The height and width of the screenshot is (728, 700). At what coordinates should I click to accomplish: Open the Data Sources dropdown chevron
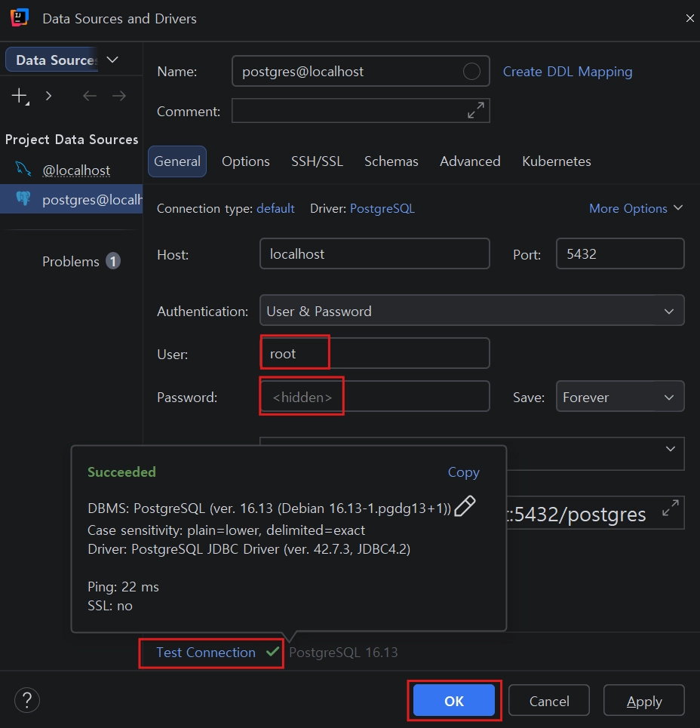(x=112, y=60)
